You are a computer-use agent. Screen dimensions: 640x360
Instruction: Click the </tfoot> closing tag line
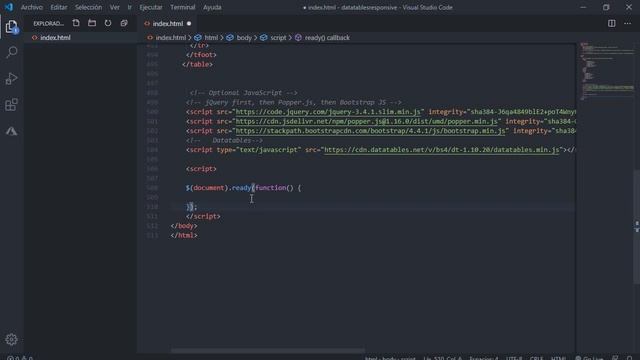(201, 55)
